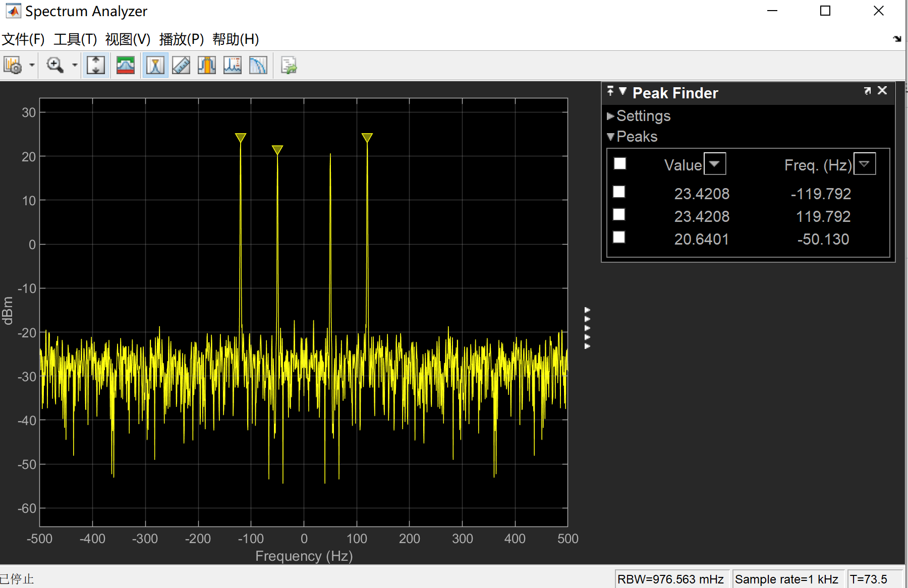The width and height of the screenshot is (908, 588).
Task: Undock the Peak Finder panel
Action: click(868, 91)
